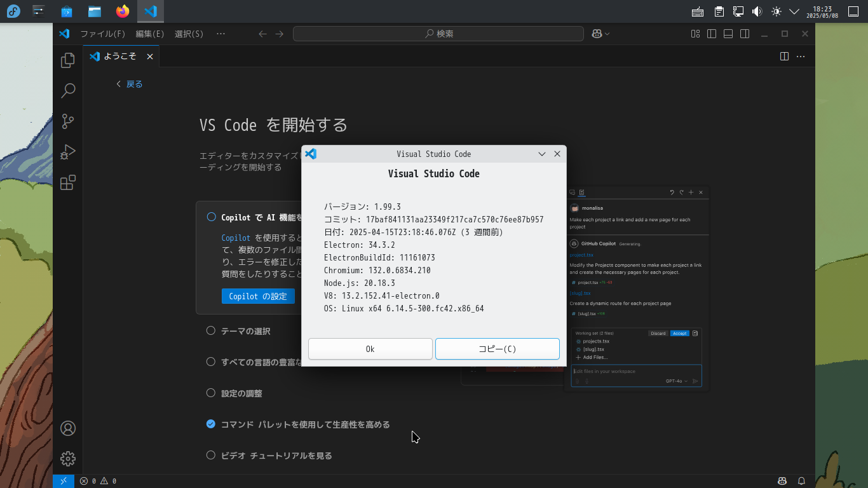Screen dimensions: 868x488
Task: Click the Node.js: 20.18.3 line
Action: pyautogui.click(x=360, y=283)
